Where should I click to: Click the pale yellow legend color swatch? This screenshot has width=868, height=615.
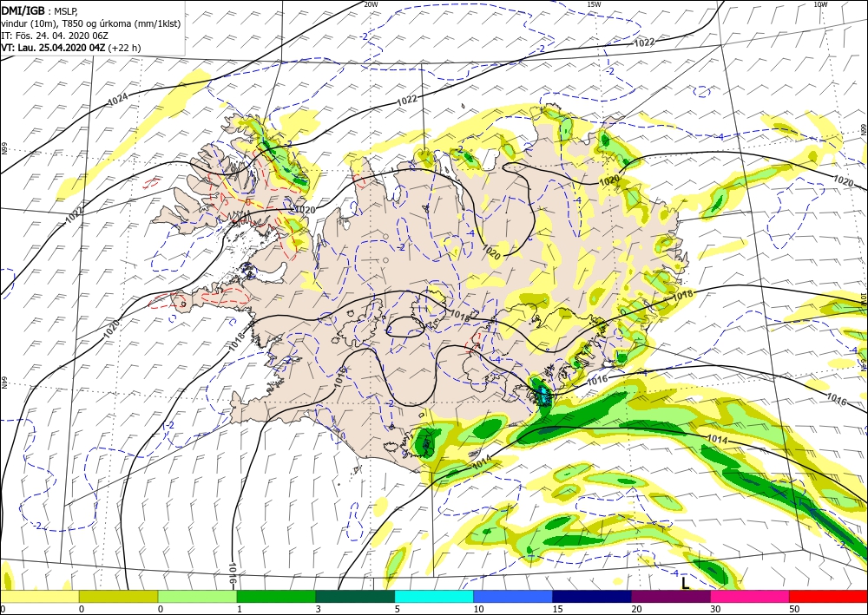tap(39, 596)
